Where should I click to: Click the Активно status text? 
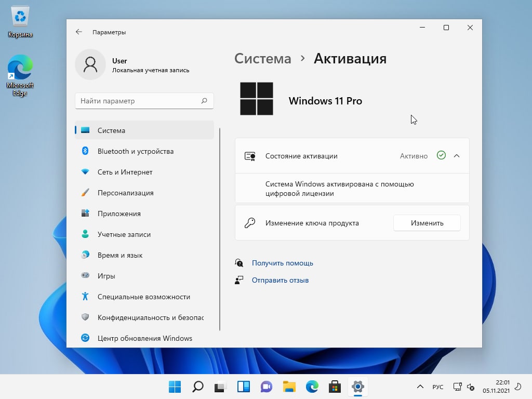click(x=414, y=156)
